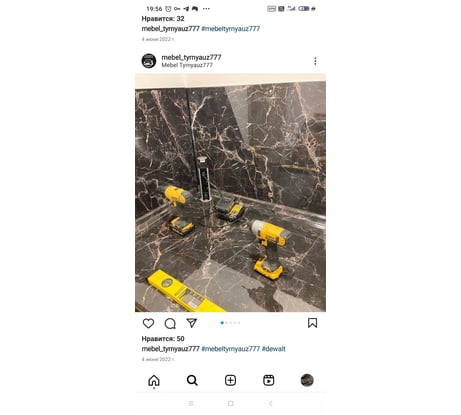Image resolution: width=461 pixels, height=415 pixels.
Task: Open comments with the speech bubble icon
Action: pos(170,323)
